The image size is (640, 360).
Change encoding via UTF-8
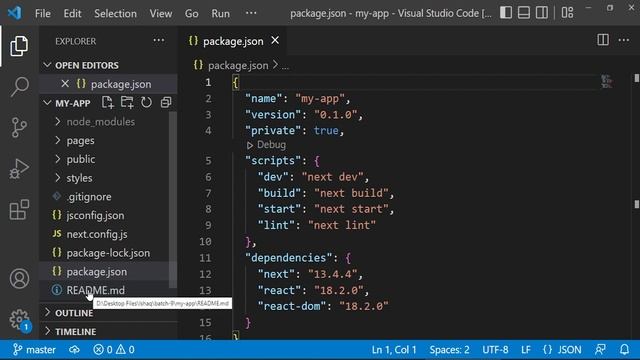(495, 350)
